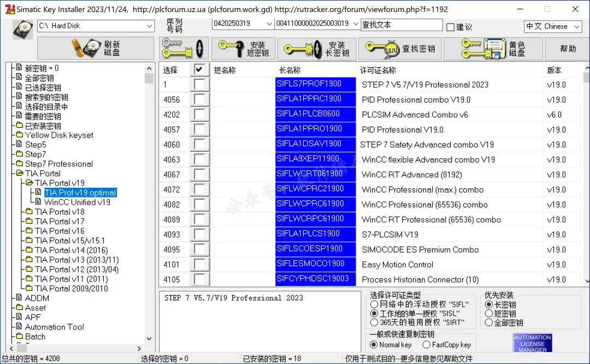The image size is (590, 364).
Task: Click the key transfer icon button
Action: tap(183, 49)
